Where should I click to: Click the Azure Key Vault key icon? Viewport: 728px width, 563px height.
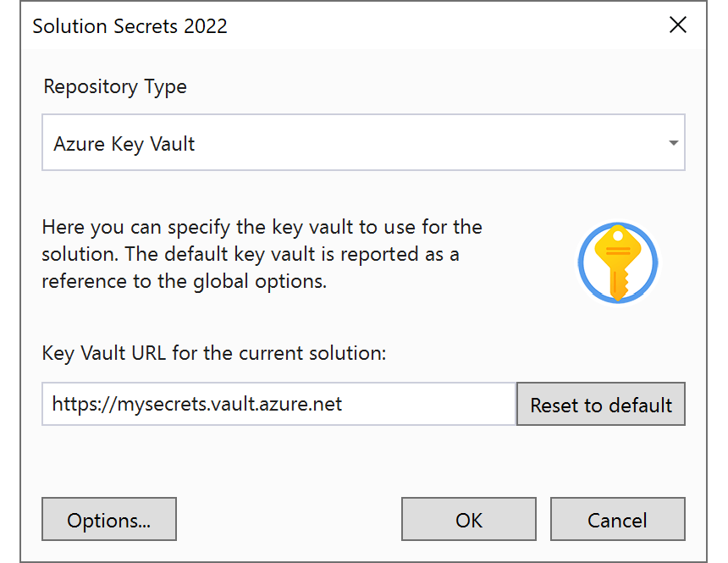tap(617, 262)
